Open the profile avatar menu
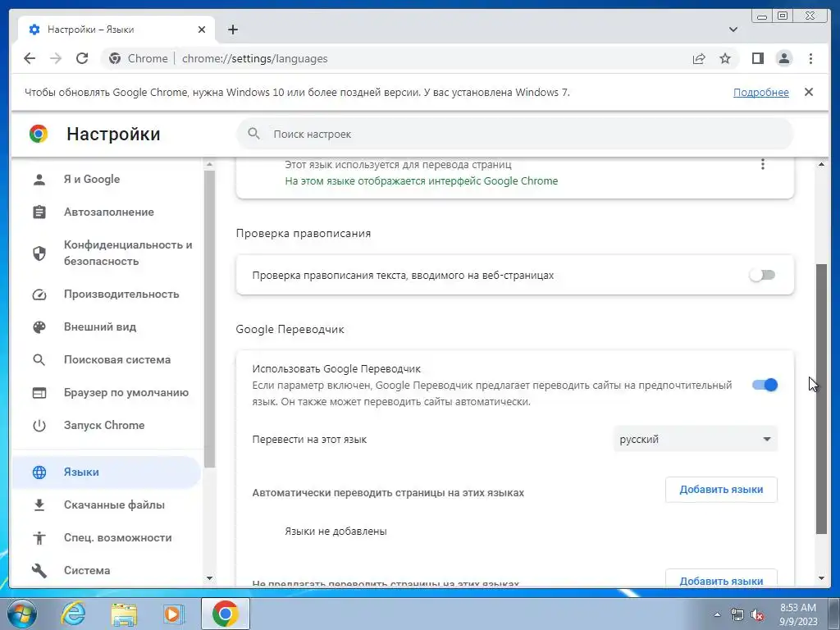The width and height of the screenshot is (840, 630). pyautogui.click(x=783, y=58)
